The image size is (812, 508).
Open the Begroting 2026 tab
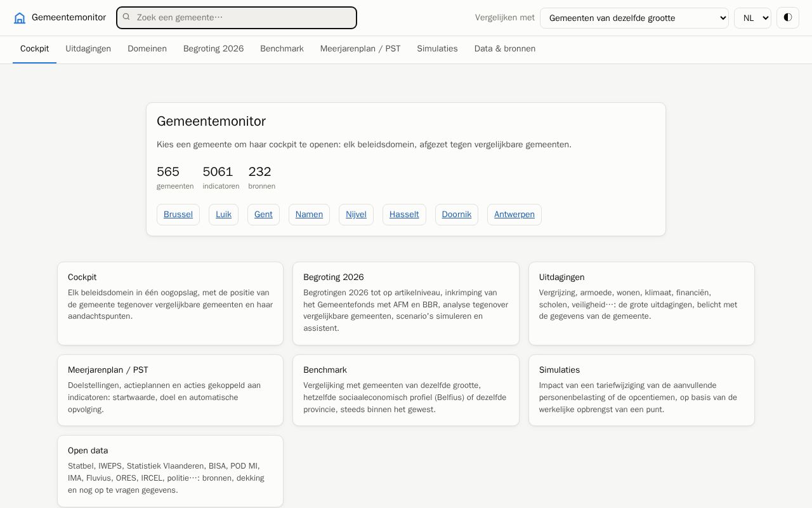(x=213, y=49)
